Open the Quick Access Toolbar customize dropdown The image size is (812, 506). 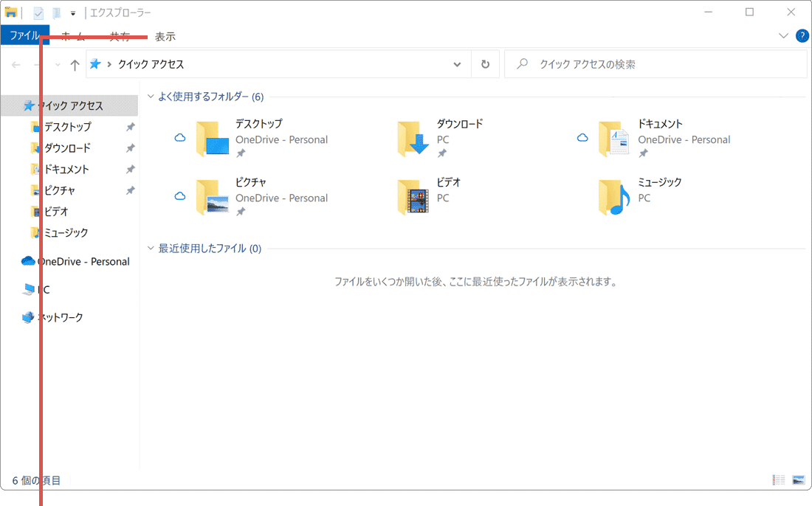(72, 13)
